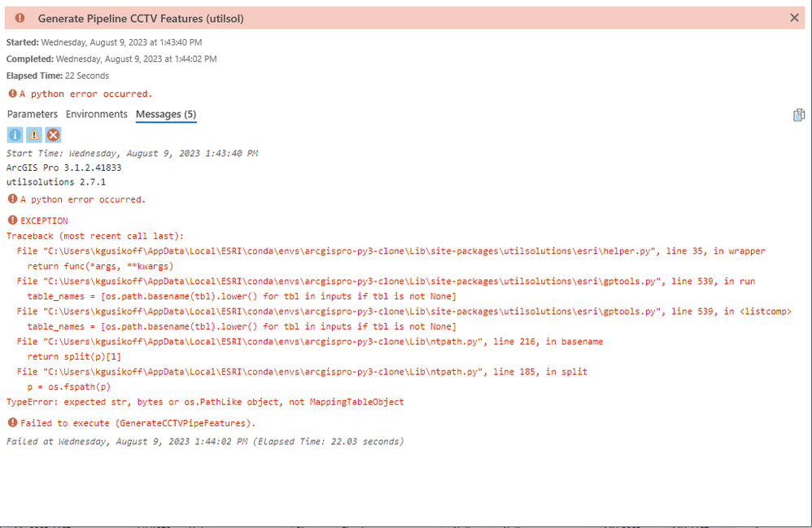Click the ArcGIS Pro 3.1.2.41833 version line

click(x=63, y=168)
